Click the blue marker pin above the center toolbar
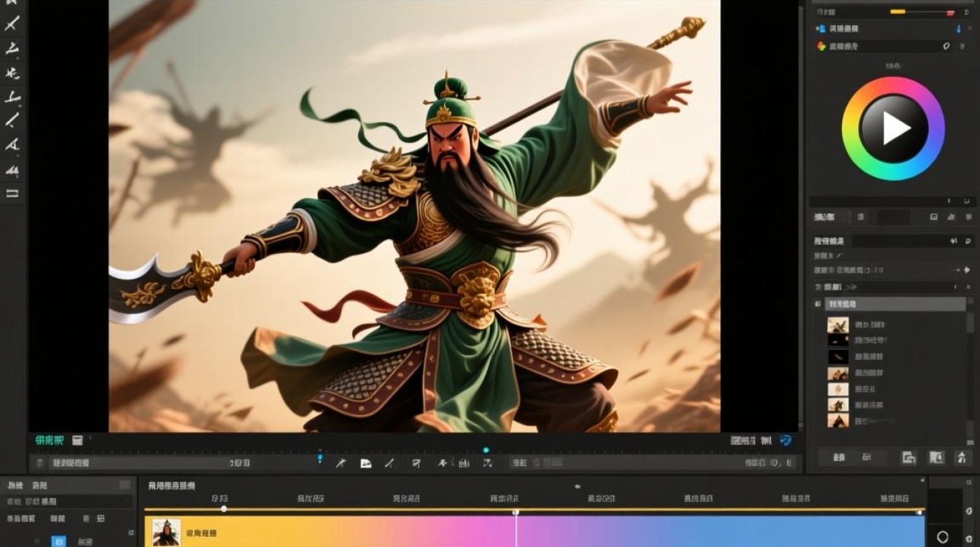 (319, 458)
